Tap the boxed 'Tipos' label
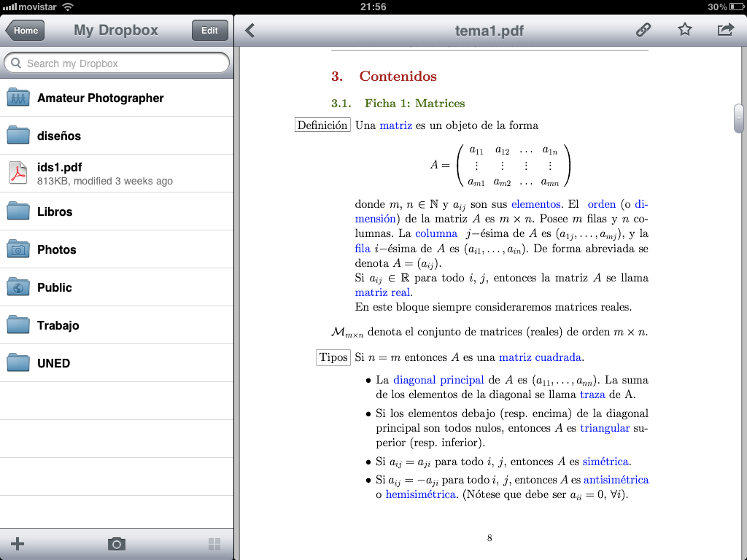Viewport: 747px width, 560px height. pos(333,357)
